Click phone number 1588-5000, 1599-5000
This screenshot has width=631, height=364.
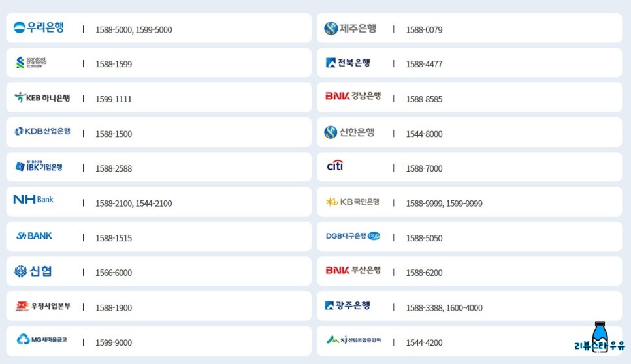point(134,30)
